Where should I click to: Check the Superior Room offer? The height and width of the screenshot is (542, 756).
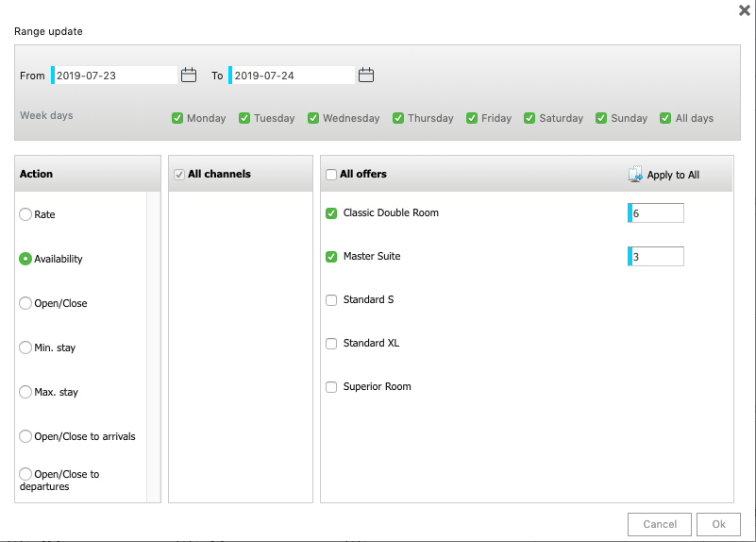click(331, 387)
